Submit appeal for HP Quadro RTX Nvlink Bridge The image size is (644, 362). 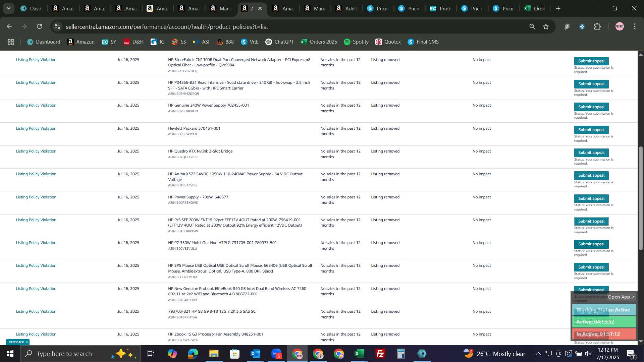tap(591, 153)
